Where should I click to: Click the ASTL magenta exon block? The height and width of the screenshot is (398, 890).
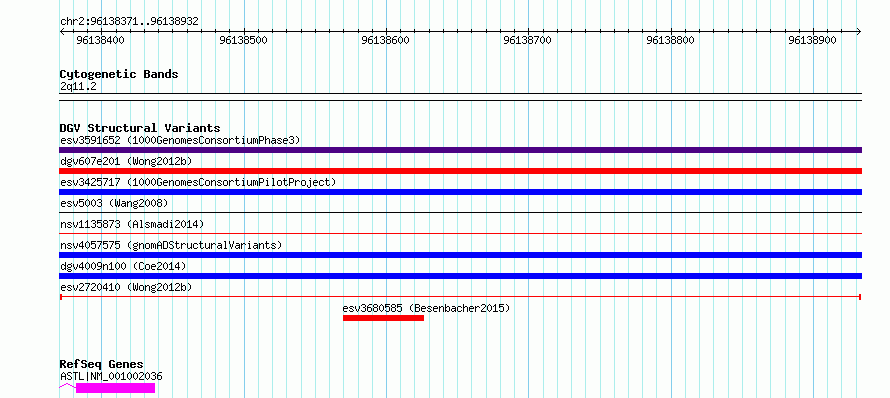point(115,388)
